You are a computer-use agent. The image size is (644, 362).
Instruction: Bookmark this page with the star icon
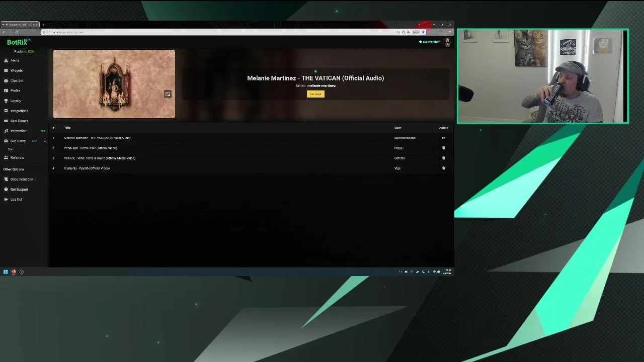[423, 32]
